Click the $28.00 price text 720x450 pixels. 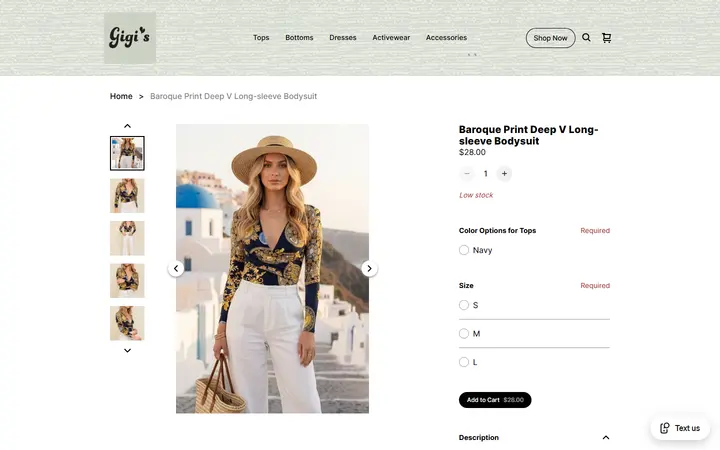pyautogui.click(x=472, y=152)
